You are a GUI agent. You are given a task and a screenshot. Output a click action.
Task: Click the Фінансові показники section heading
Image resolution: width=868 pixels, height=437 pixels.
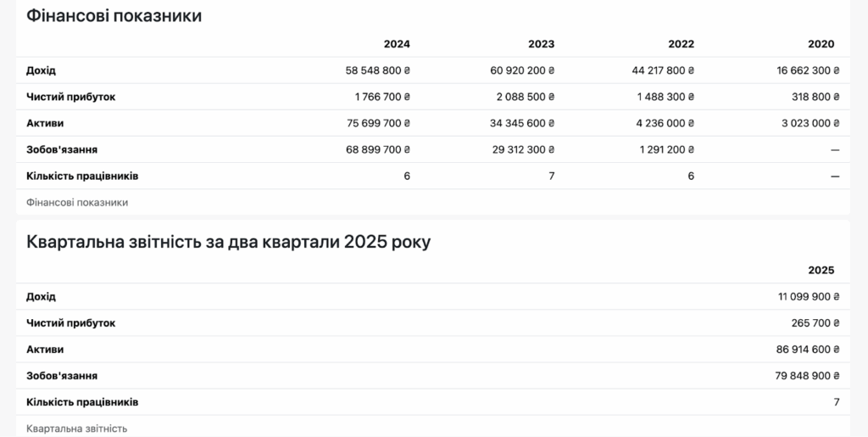click(x=114, y=15)
